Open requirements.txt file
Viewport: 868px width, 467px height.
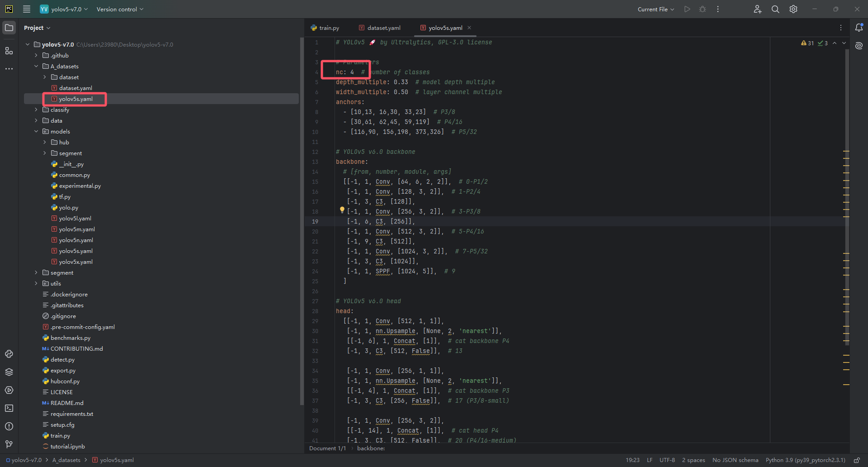point(71,414)
